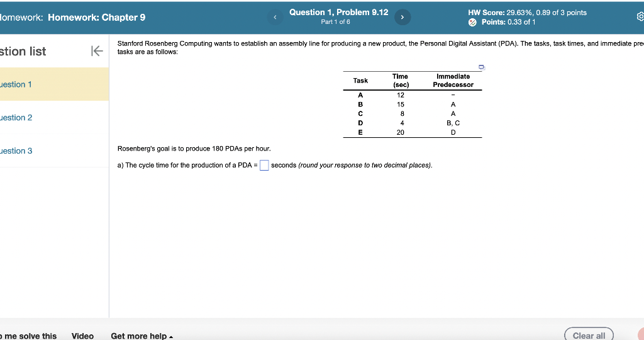Click the time value 4 for task D

coord(402,123)
